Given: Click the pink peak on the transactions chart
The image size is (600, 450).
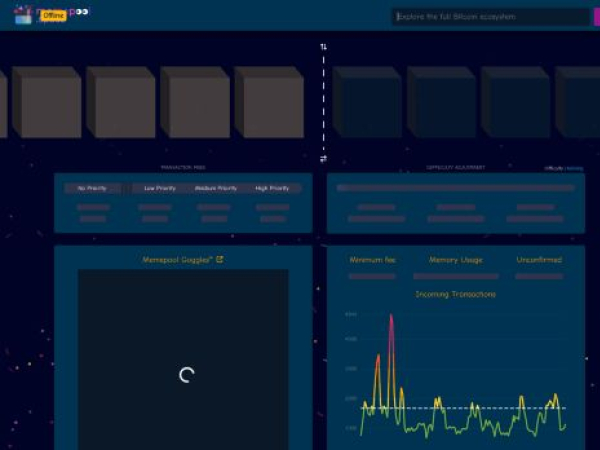Looking at the screenshot, I should click(x=391, y=320).
